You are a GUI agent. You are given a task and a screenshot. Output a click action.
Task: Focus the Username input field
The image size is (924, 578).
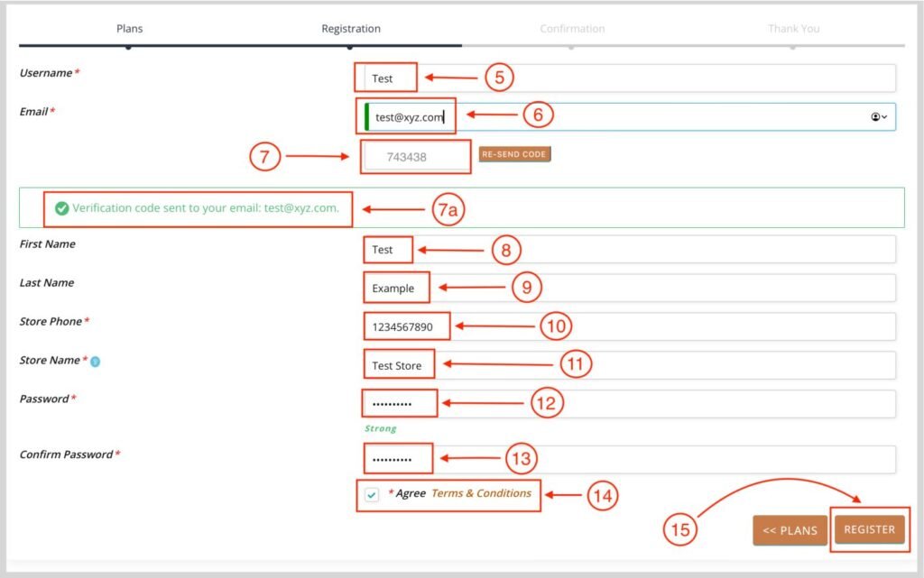632,78
